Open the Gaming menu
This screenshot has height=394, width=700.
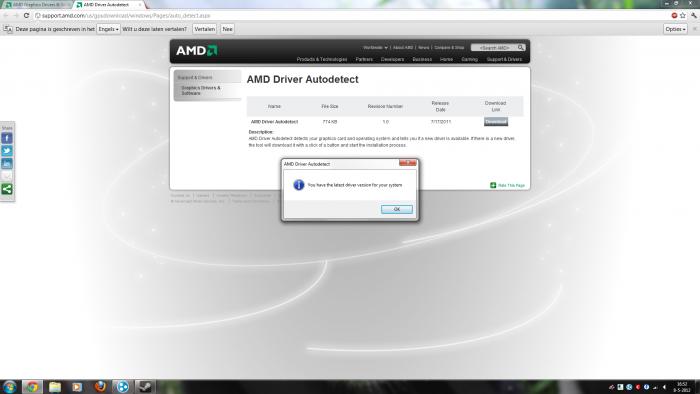pos(470,59)
